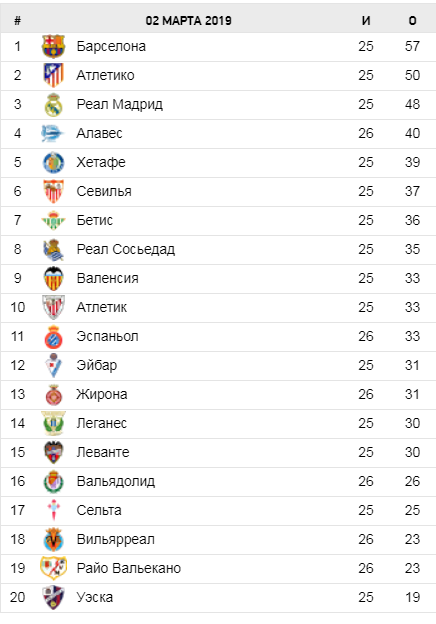Click the Алавес team logo
This screenshot has height=624, width=436.
(53, 133)
